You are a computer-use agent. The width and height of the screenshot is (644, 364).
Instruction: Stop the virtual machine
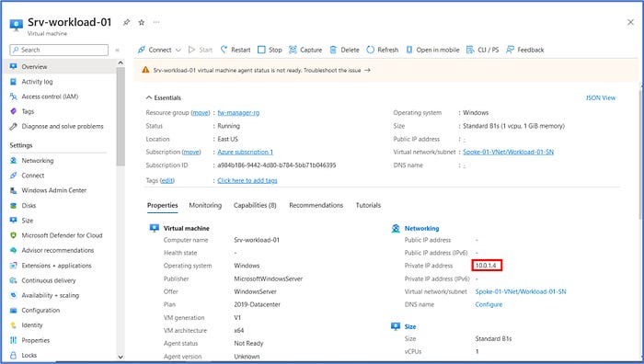click(270, 50)
